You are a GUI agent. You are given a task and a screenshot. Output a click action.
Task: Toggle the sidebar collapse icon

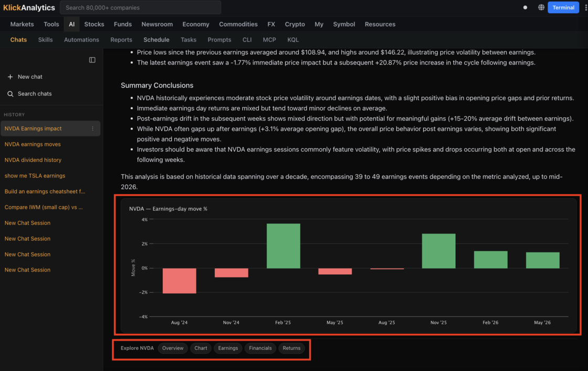[x=92, y=60]
